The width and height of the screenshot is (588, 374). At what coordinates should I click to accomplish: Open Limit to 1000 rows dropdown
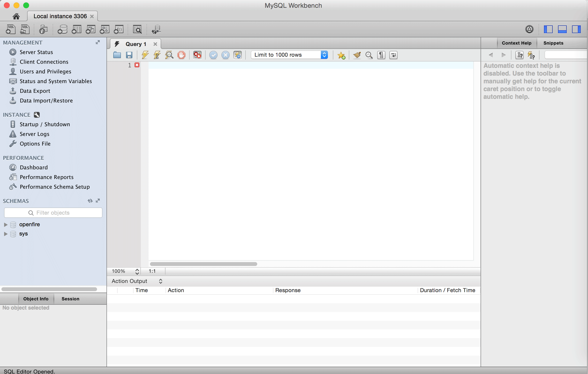click(x=290, y=55)
